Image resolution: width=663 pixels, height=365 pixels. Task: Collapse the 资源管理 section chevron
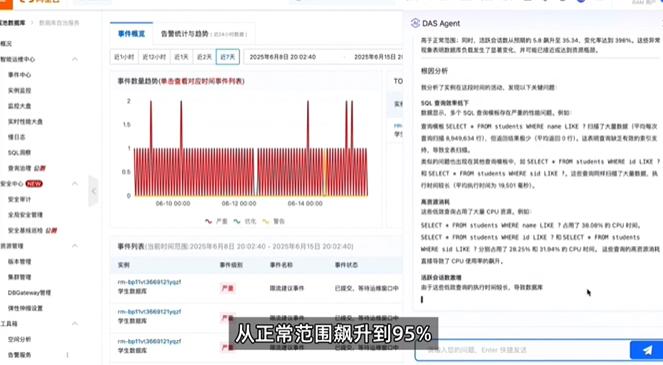click(75, 246)
